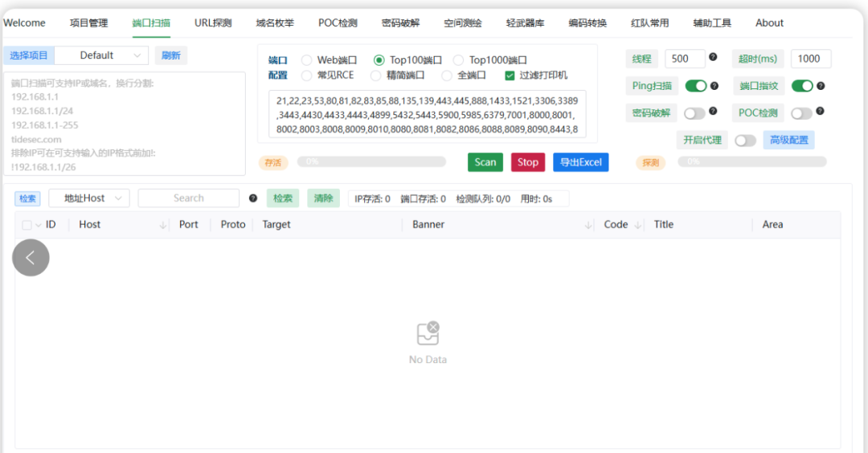This screenshot has height=453, width=868.
Task: Switch to the 辅助工具 tab
Action: click(x=712, y=22)
